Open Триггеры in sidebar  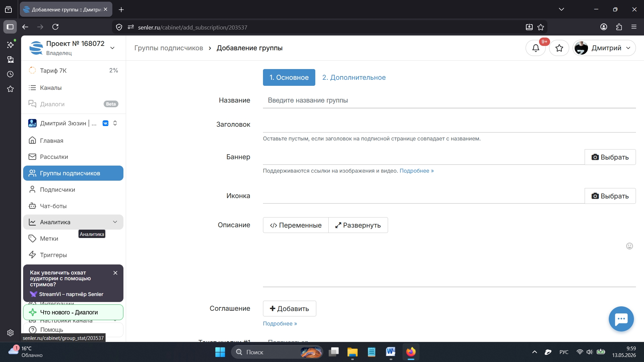pos(73,255)
